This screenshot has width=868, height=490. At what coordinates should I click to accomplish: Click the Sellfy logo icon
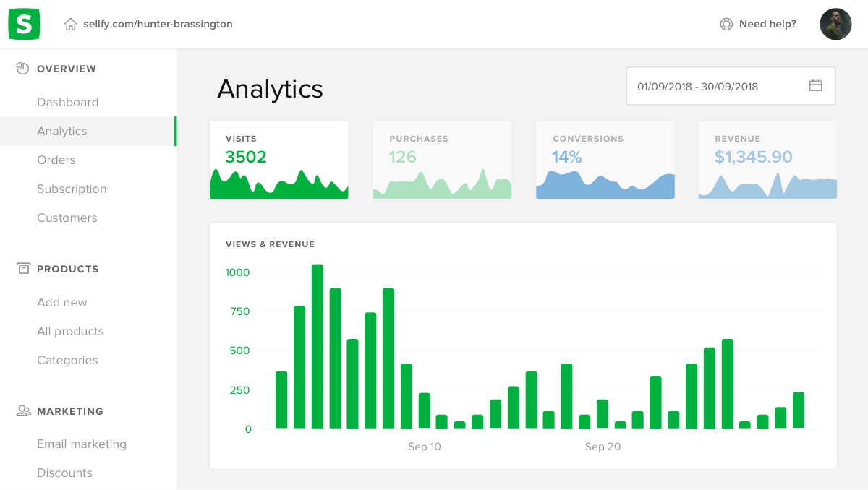pyautogui.click(x=23, y=23)
